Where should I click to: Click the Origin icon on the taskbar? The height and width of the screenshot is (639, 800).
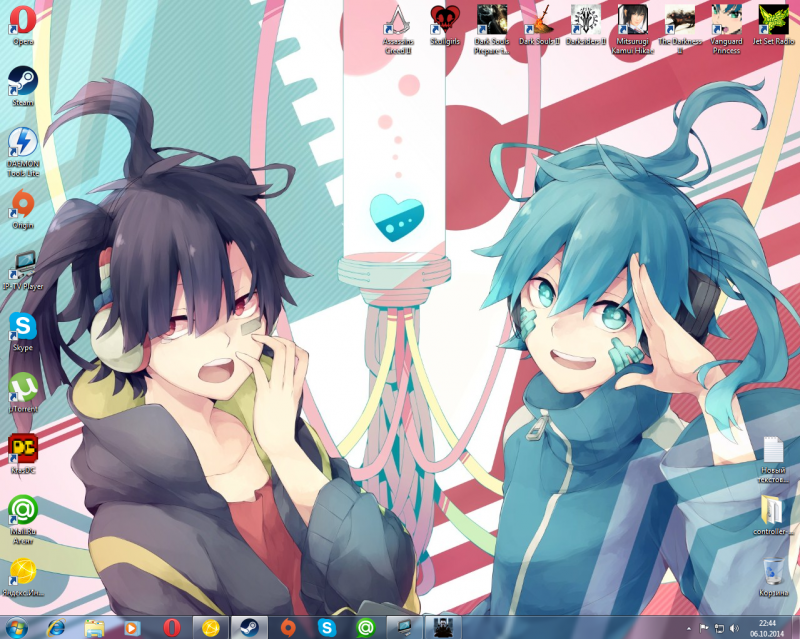click(288, 627)
